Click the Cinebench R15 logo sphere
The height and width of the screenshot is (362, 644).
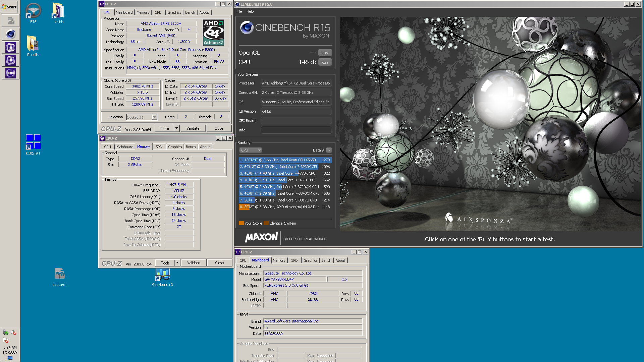[x=247, y=27]
